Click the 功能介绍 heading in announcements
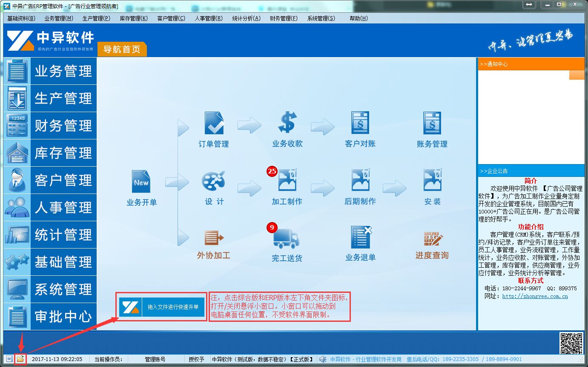588x367 pixels. (x=531, y=227)
